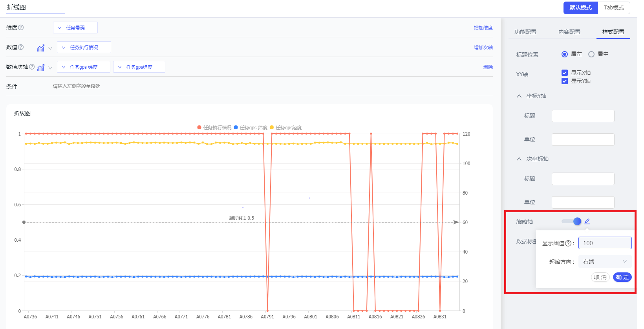Select the 默认模式 mode button
644x329 pixels.
pyautogui.click(x=581, y=8)
